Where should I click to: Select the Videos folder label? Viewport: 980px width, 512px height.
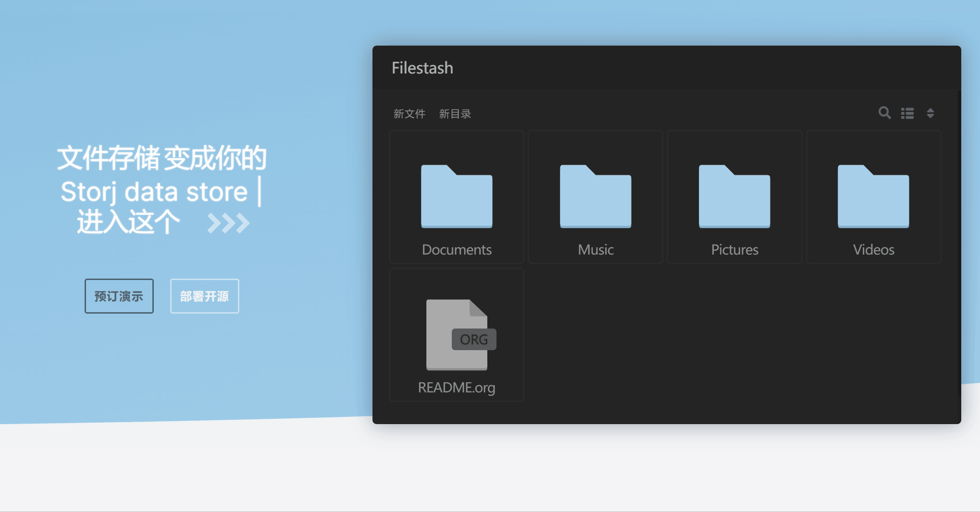tap(873, 250)
